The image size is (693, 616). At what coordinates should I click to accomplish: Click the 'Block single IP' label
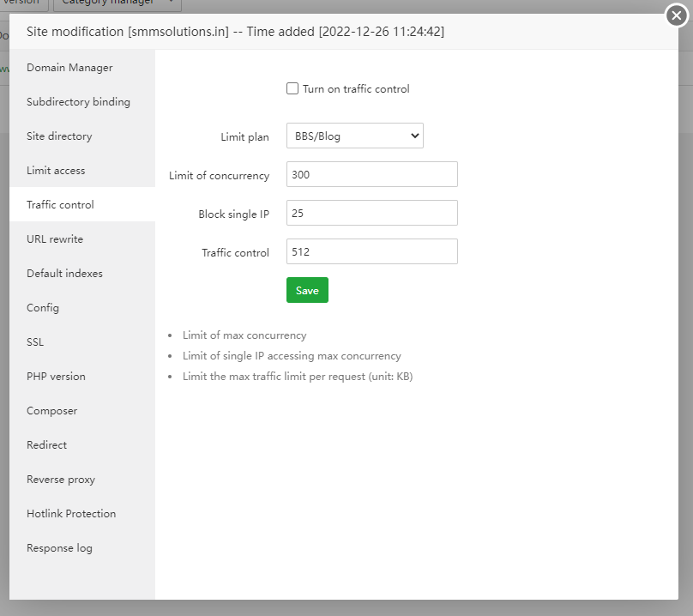click(234, 214)
